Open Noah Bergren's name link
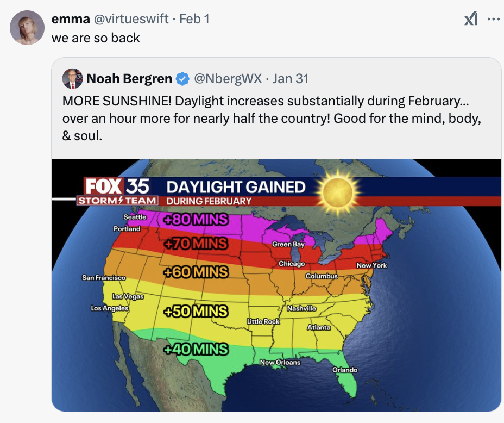The image size is (504, 423). [129, 78]
